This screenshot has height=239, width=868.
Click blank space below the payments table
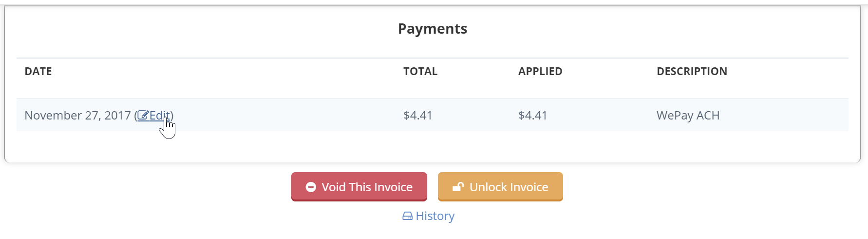pos(433,146)
